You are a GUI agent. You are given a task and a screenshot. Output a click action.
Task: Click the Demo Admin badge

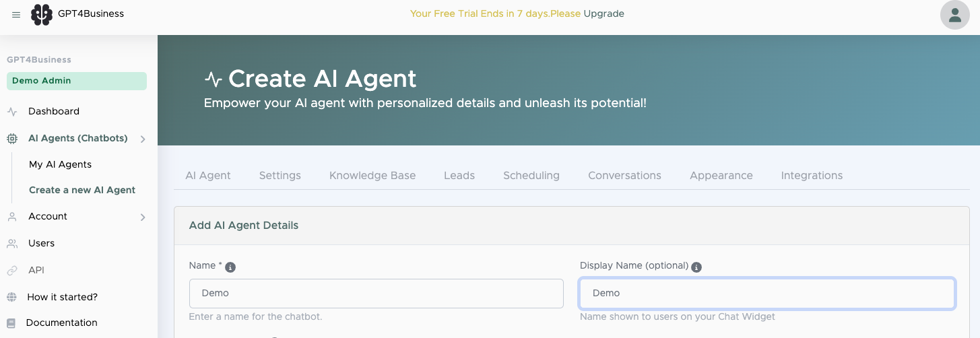click(x=77, y=81)
